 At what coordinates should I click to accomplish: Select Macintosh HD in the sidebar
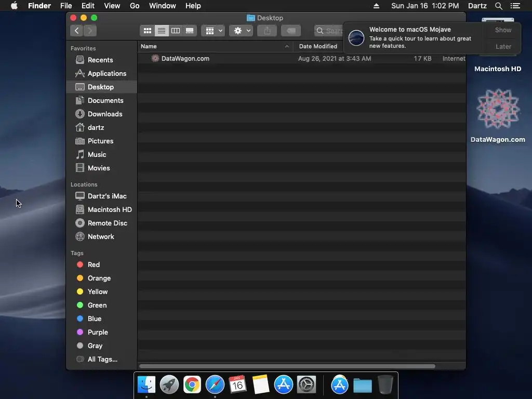101,210
